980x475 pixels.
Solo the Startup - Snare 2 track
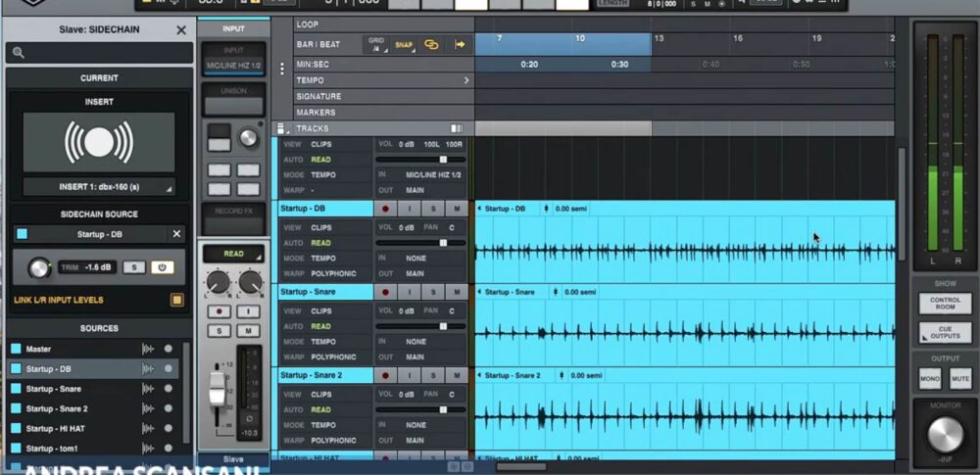click(432, 376)
